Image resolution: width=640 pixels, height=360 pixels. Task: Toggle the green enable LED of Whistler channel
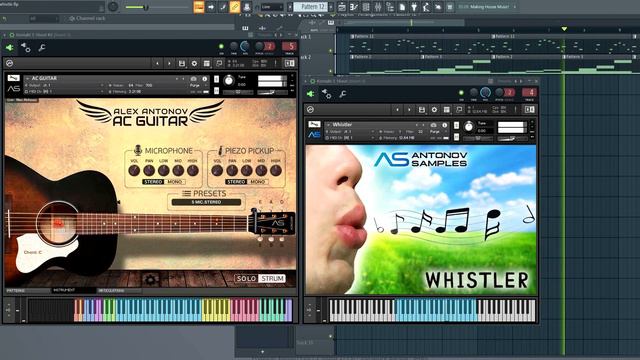(x=461, y=93)
